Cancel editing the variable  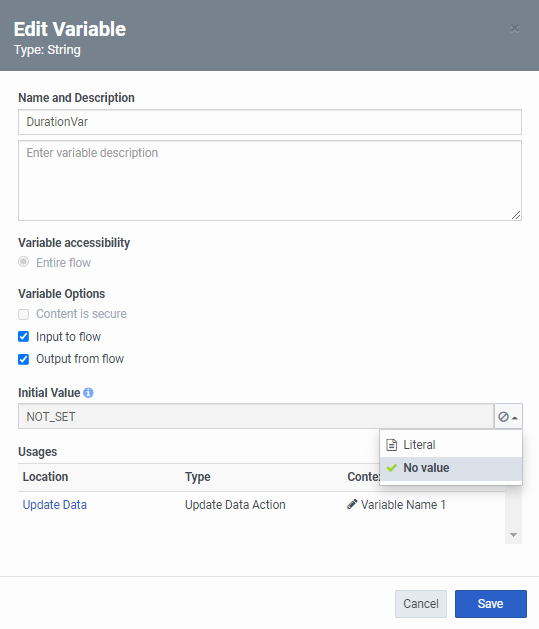(x=421, y=604)
